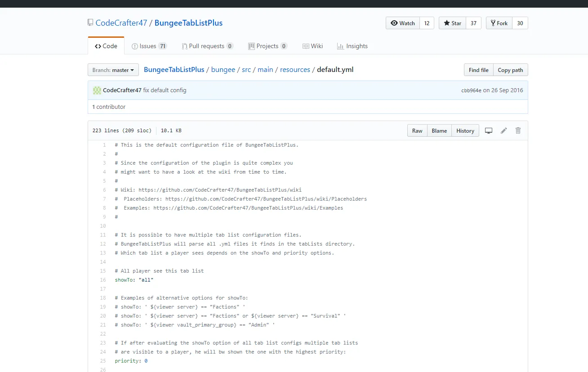Star the BungeeTabListPlus repository
Screen dimensions: 588x372
click(452, 23)
